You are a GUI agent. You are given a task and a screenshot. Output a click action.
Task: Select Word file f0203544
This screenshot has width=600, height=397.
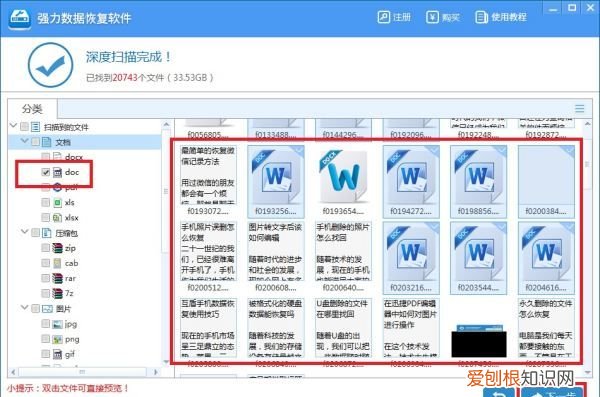click(x=478, y=258)
